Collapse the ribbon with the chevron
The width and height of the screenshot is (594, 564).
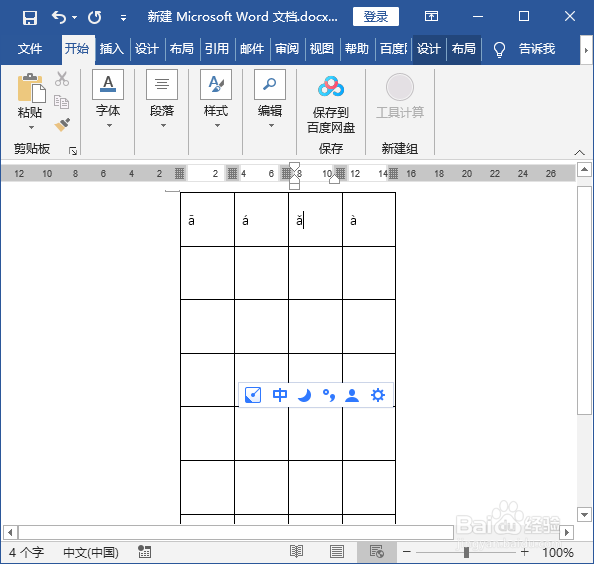tap(579, 153)
